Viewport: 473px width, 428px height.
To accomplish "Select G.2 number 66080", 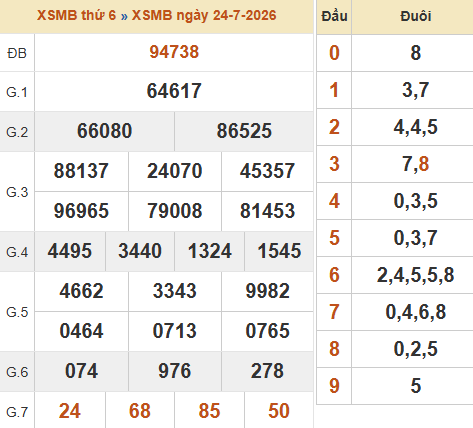I will (104, 131).
